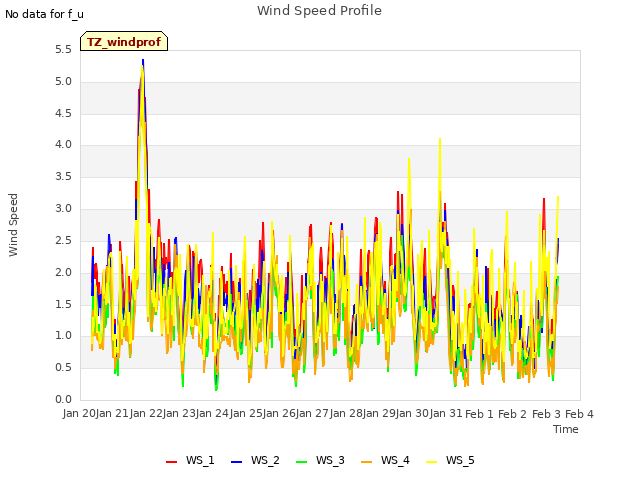640x480 pixels.
Task: Click the blue WS_2 legend color marker
Action: tap(237, 462)
